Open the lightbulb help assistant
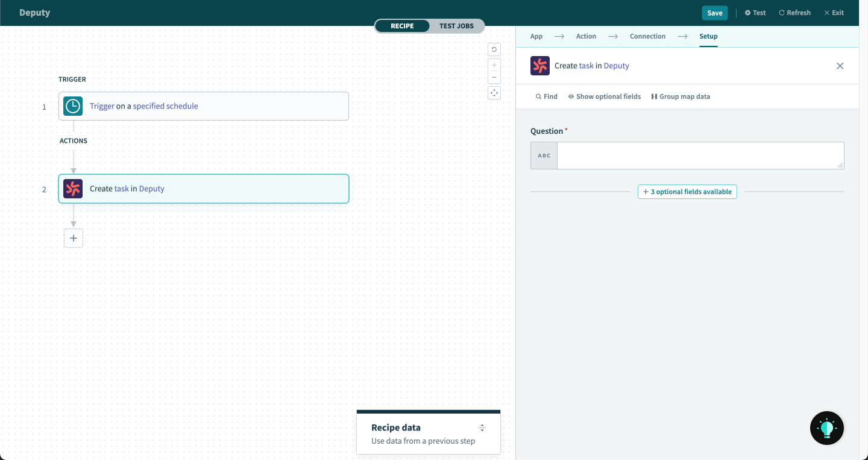Viewport: 868px width, 460px height. pos(826,427)
